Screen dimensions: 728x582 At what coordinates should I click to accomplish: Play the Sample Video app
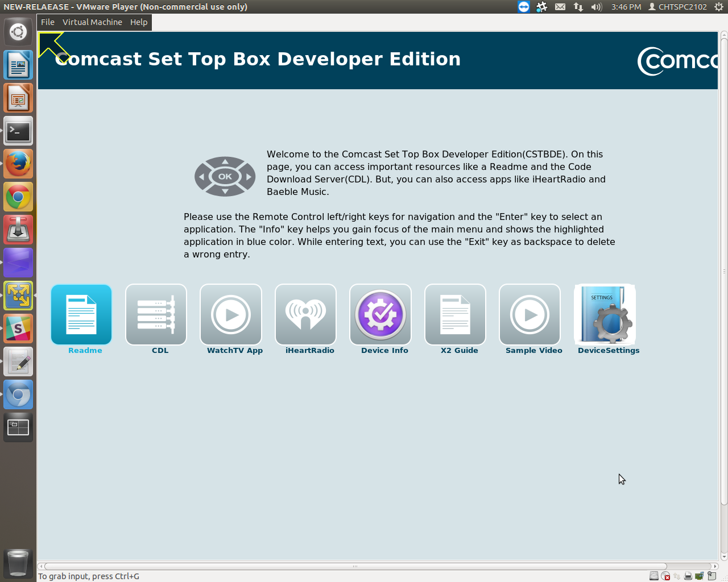[530, 314]
